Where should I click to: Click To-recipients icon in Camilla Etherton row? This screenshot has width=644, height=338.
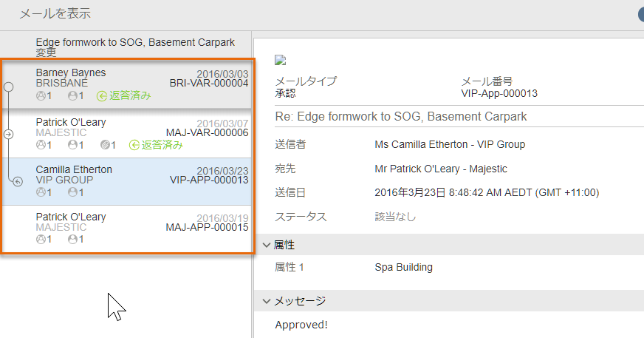[x=41, y=192]
